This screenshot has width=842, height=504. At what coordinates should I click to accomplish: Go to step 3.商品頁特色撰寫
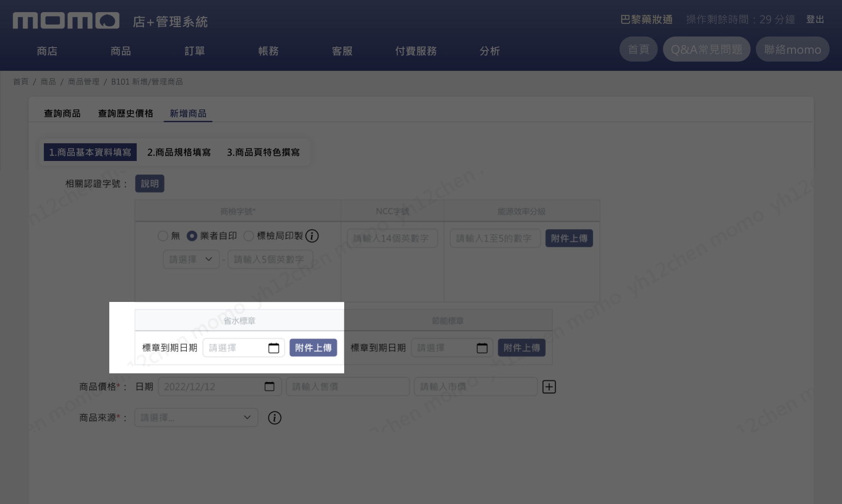coord(263,152)
